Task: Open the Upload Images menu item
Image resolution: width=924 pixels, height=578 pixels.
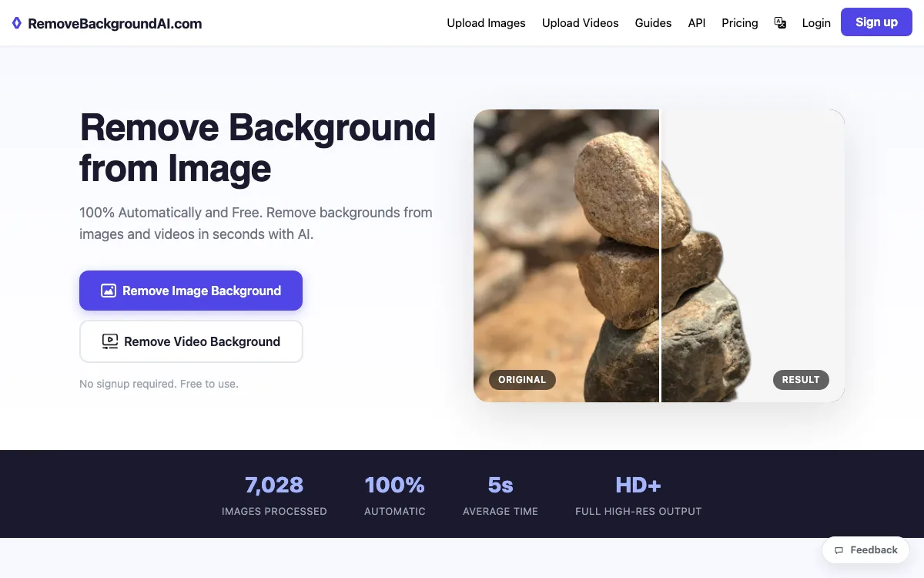Action: [x=486, y=23]
